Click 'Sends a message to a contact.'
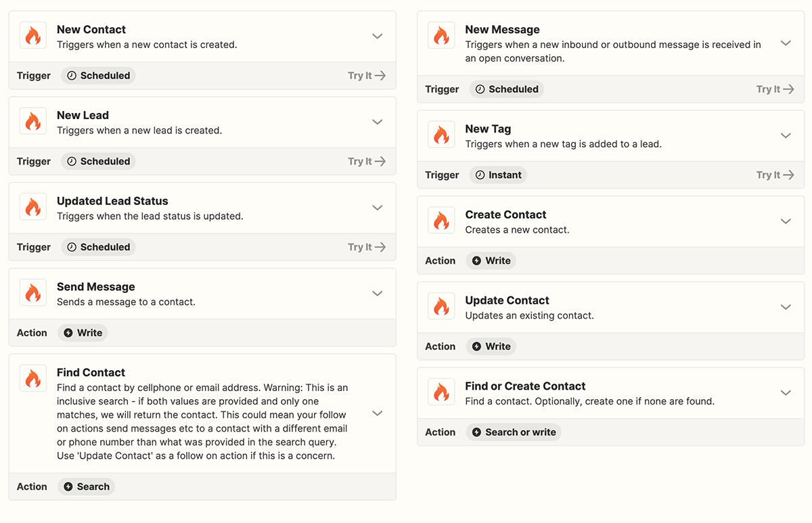The width and height of the screenshot is (812, 523). click(126, 302)
